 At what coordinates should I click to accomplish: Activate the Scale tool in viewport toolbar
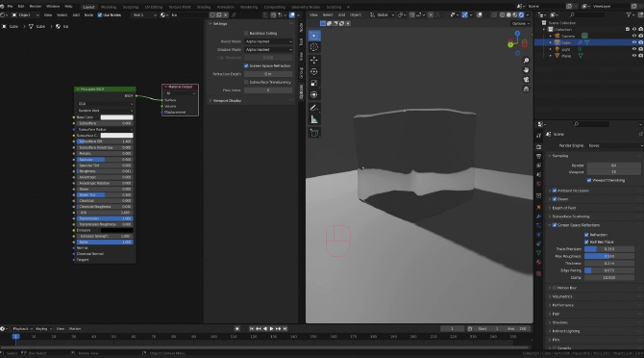pyautogui.click(x=314, y=84)
